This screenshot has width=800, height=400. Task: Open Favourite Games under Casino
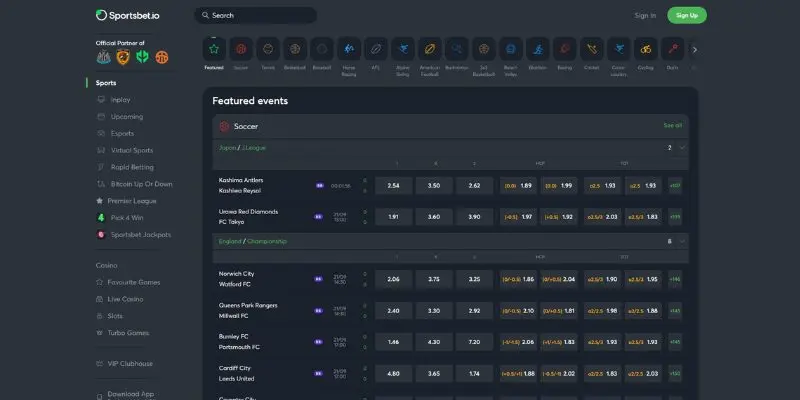point(134,282)
